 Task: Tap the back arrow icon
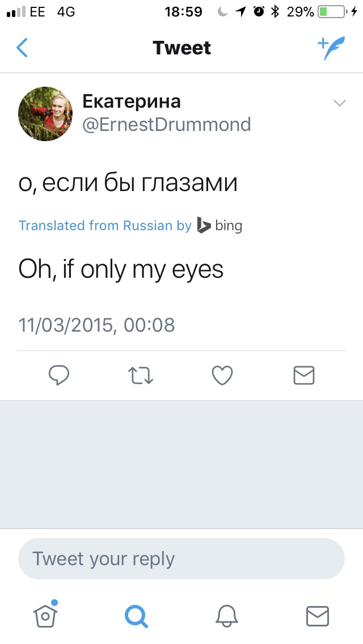[x=22, y=48]
